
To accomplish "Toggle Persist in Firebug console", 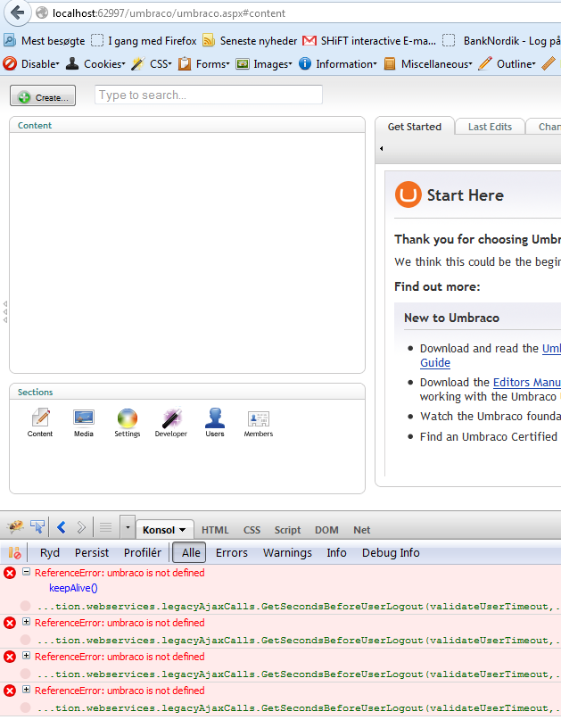I will click(x=91, y=552).
